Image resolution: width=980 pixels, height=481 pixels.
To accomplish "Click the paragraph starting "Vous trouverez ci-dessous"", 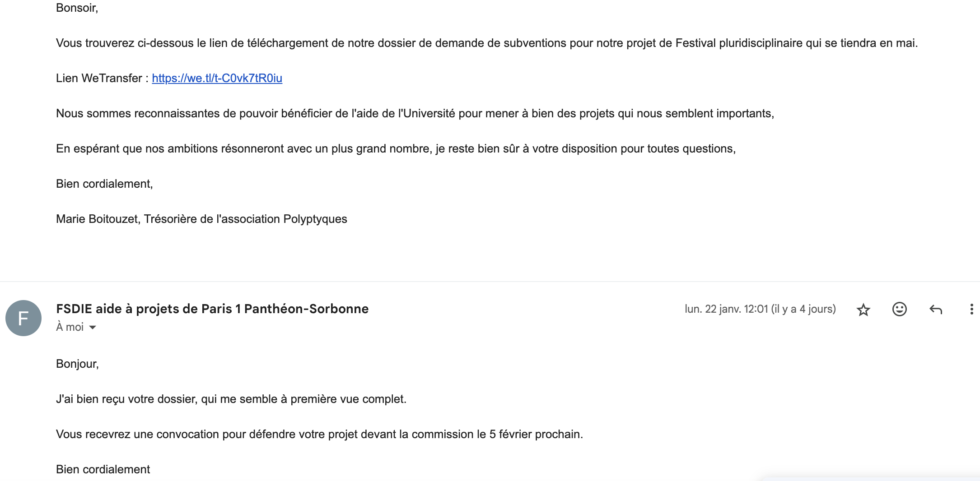I will click(486, 43).
